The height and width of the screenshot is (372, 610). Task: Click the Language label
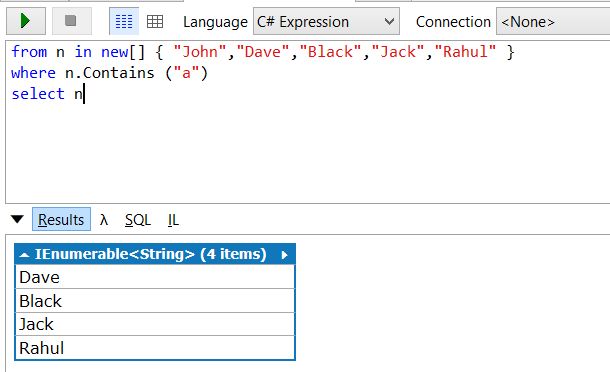[215, 22]
